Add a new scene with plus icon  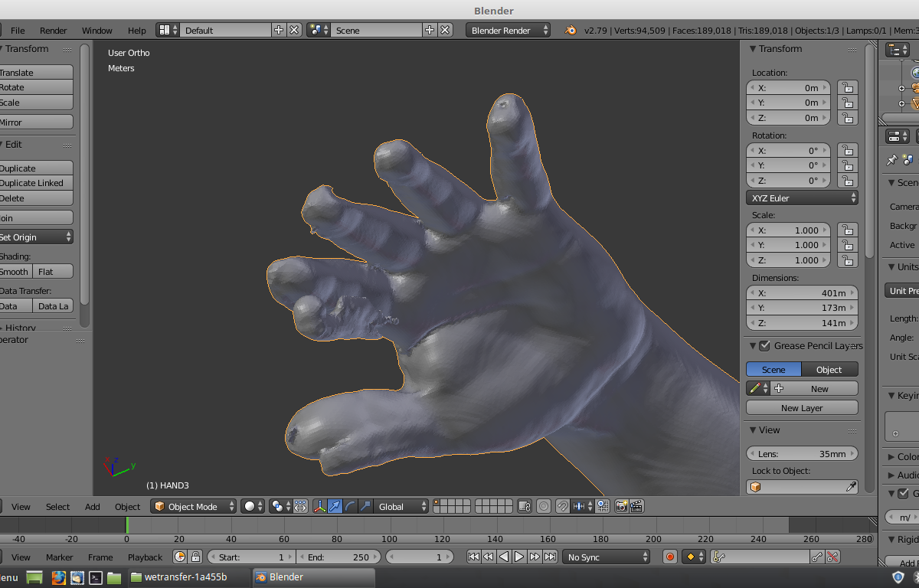[430, 30]
